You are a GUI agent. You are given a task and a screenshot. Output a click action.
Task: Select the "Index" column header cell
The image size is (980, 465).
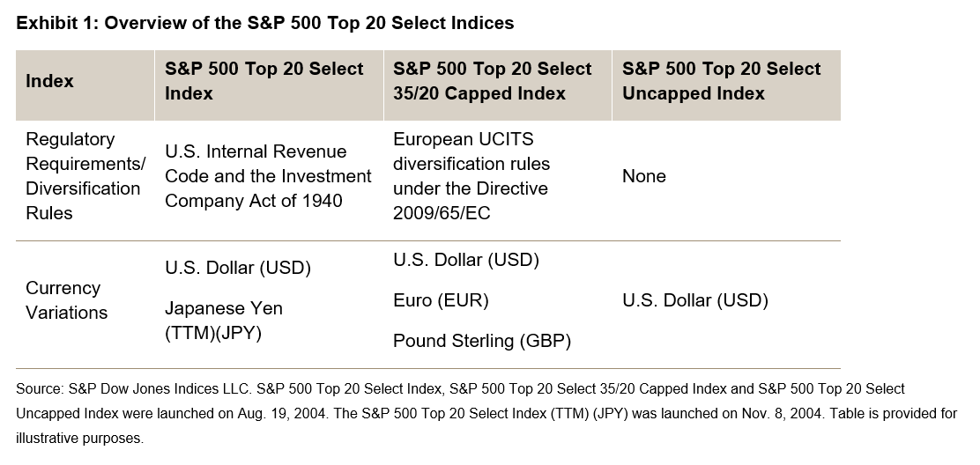tap(50, 81)
